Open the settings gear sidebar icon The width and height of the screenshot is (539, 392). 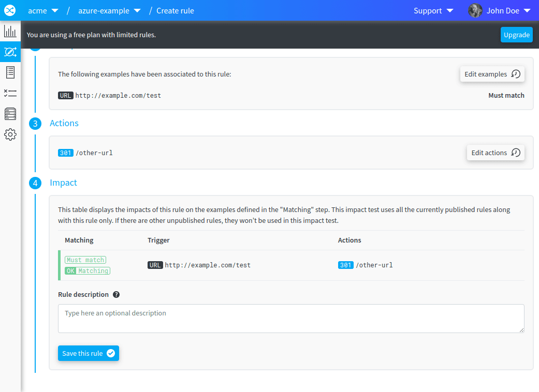click(10, 134)
